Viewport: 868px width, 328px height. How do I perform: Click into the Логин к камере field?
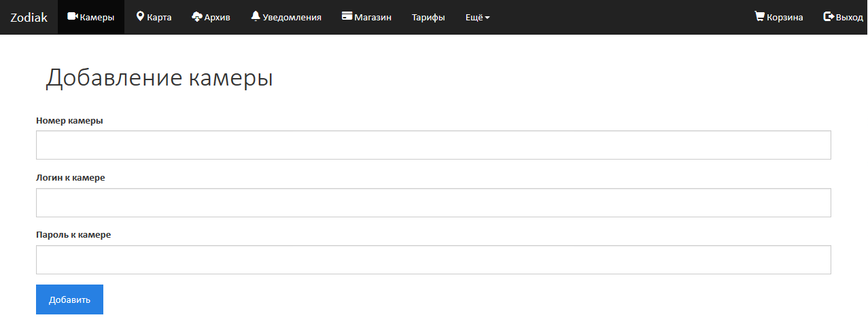[x=433, y=202]
